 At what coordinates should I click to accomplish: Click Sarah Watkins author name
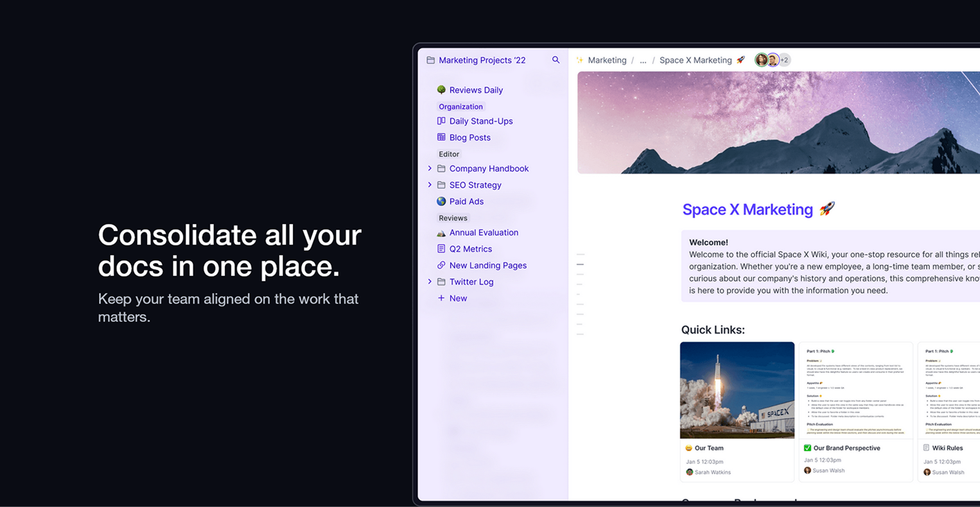tap(713, 472)
